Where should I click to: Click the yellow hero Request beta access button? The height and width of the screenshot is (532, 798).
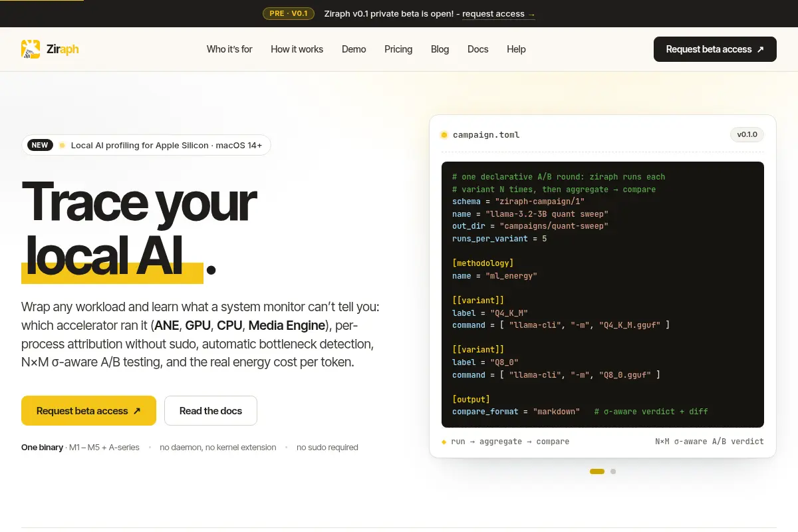[88, 411]
